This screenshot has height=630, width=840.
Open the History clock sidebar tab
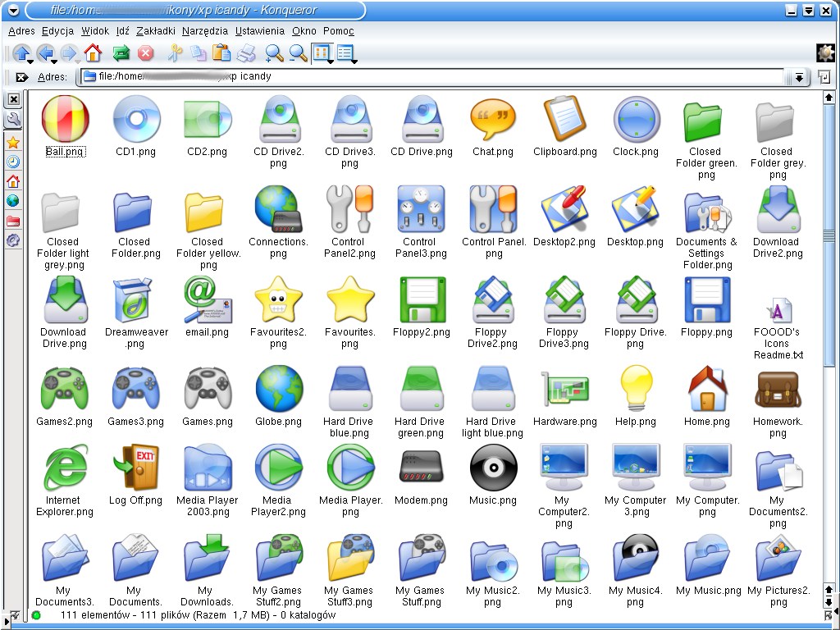[x=13, y=162]
